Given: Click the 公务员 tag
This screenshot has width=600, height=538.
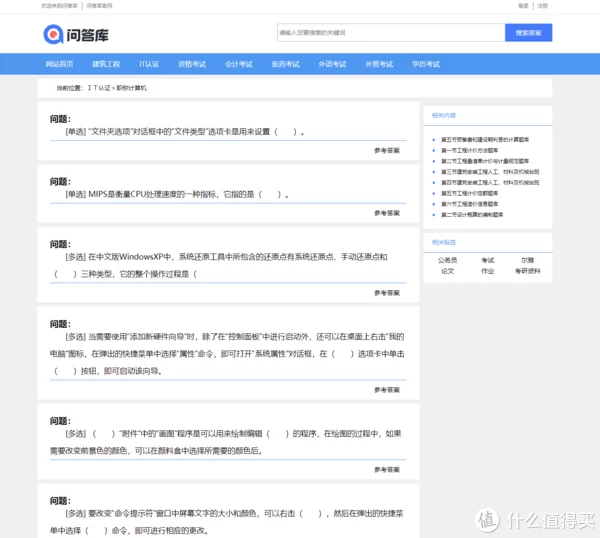Looking at the screenshot, I should coord(447,260).
